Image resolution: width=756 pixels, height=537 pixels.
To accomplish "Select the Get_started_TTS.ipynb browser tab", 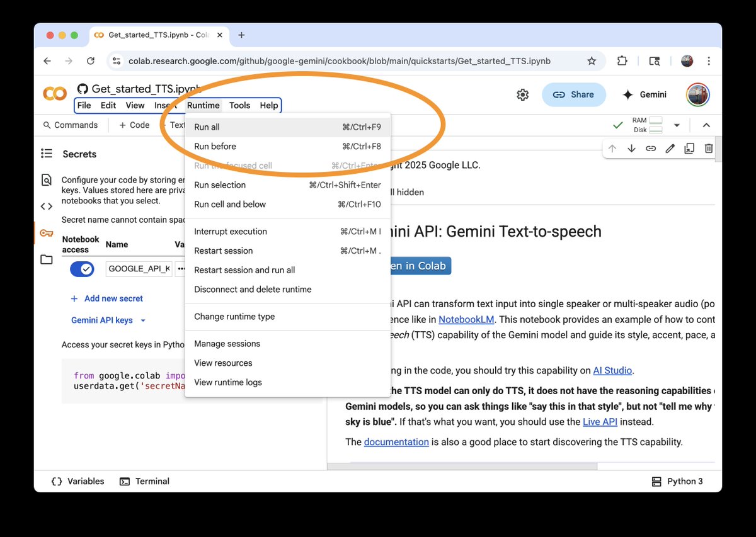I will (159, 35).
